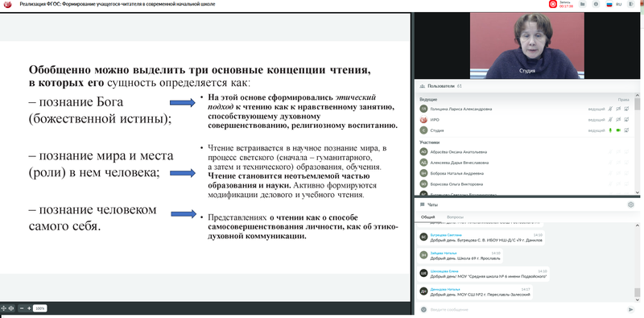Open the files folder icon in header

tap(582, 4)
